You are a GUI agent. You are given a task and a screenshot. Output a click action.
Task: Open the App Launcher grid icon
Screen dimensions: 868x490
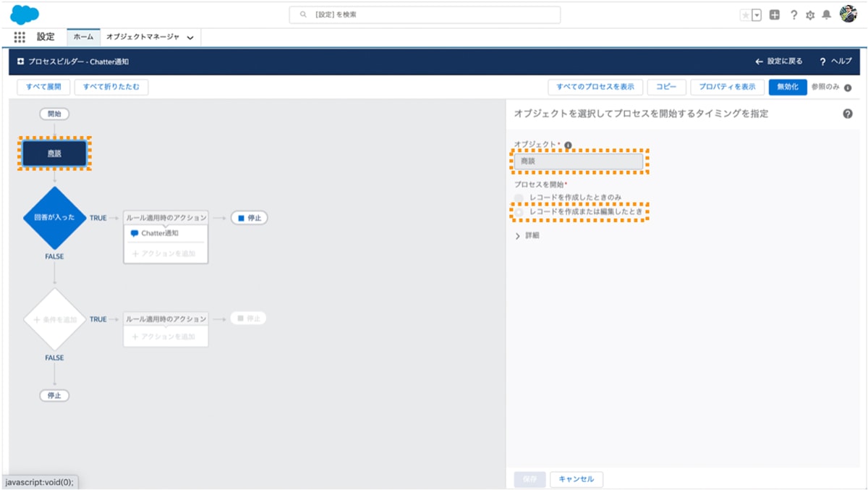tap(20, 37)
